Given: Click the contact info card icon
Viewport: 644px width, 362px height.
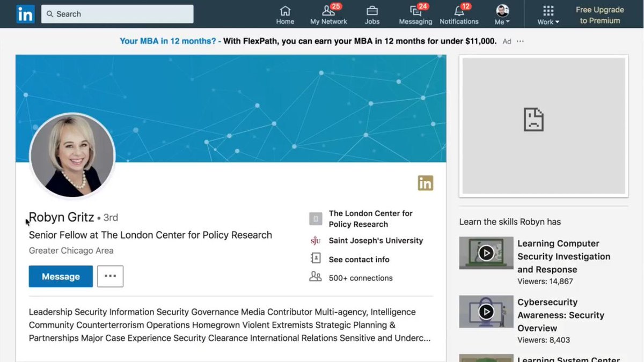Looking at the screenshot, I should (x=315, y=258).
